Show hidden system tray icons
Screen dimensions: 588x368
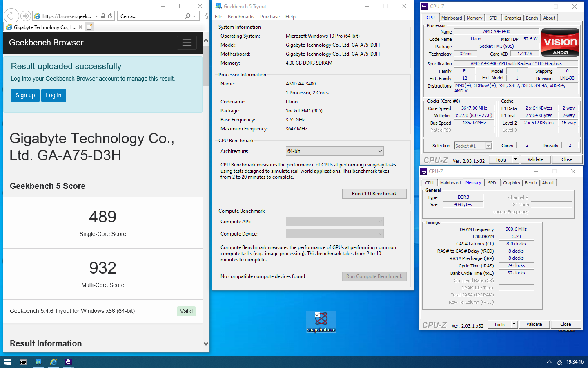click(x=549, y=362)
